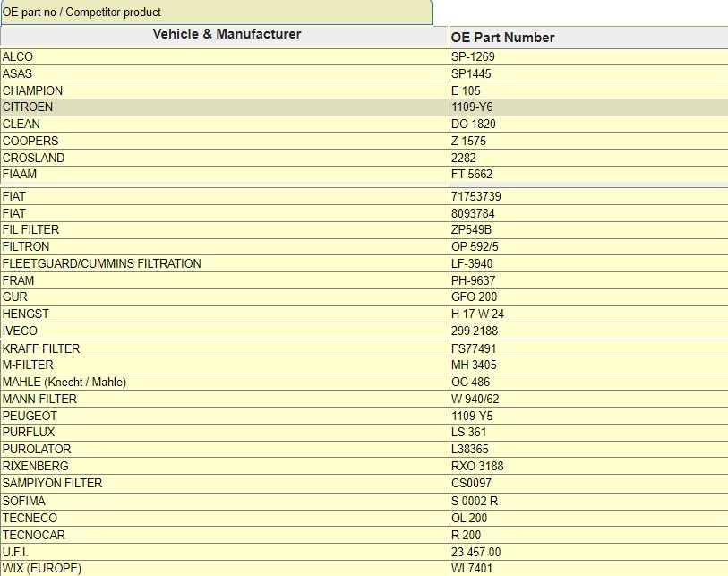Image resolution: width=728 pixels, height=576 pixels.
Task: Click part number E 105
Action: coord(466,90)
